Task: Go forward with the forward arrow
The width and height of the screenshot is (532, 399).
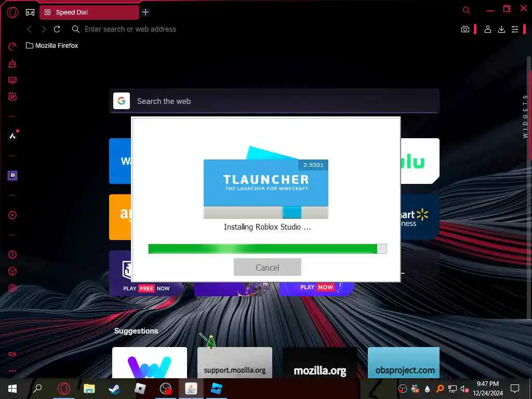Action: pyautogui.click(x=44, y=29)
